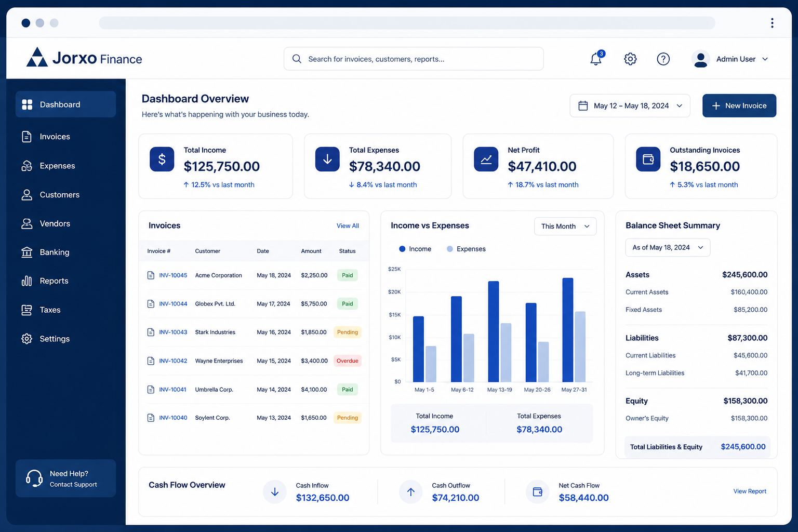Click the Outstanding Invoices wallet icon
This screenshot has height=532, width=798.
(x=648, y=159)
